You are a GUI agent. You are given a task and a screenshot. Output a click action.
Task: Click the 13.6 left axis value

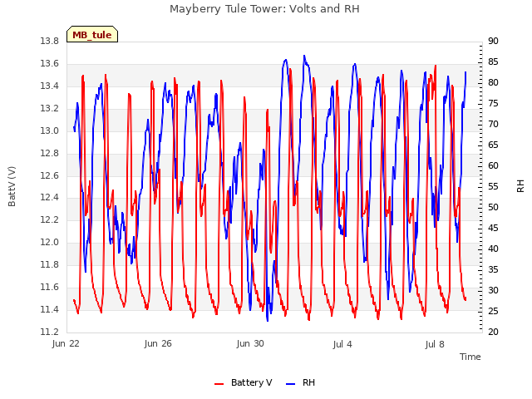click(x=50, y=63)
